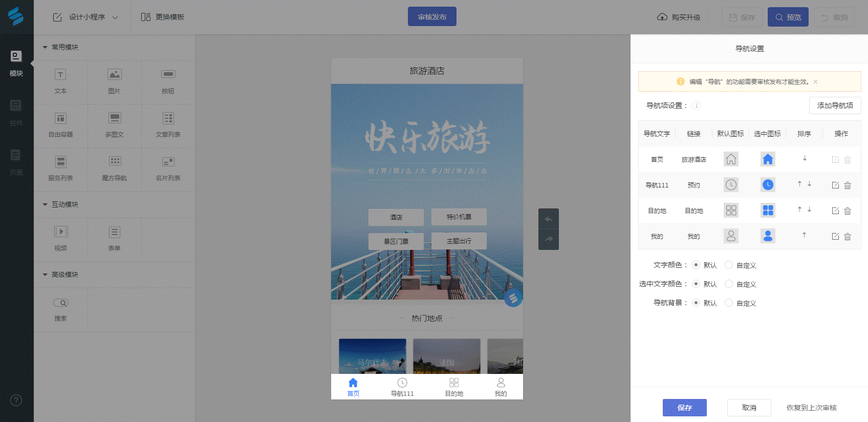The height and width of the screenshot is (422, 868).
Task: Click the app logo icon
Action: tap(16, 16)
